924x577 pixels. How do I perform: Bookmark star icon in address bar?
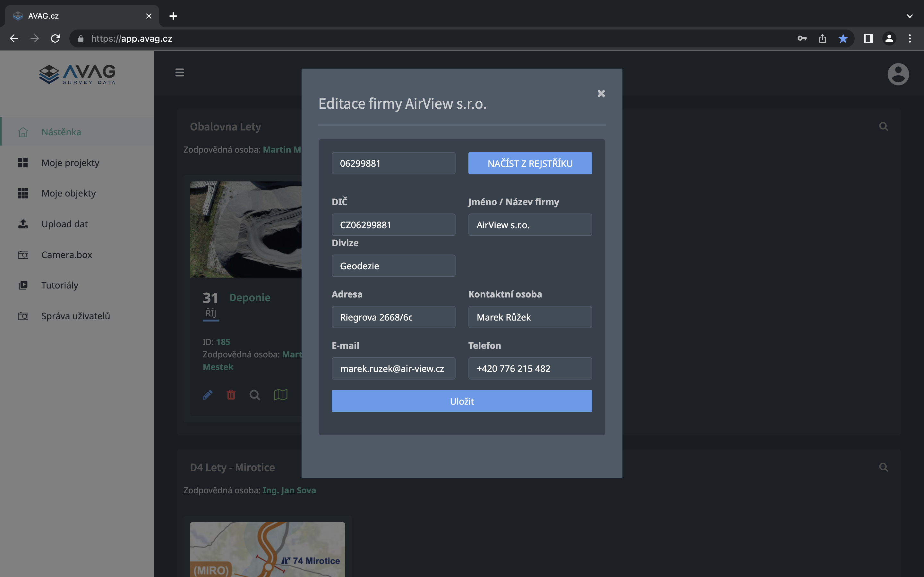coord(843,38)
